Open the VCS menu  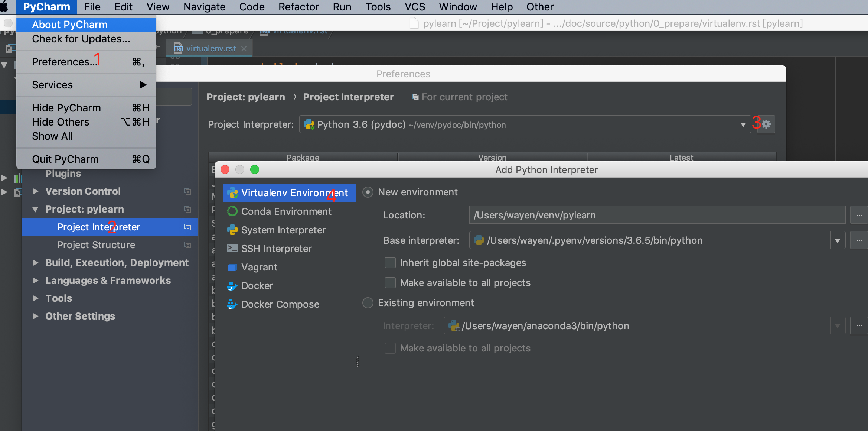[415, 7]
